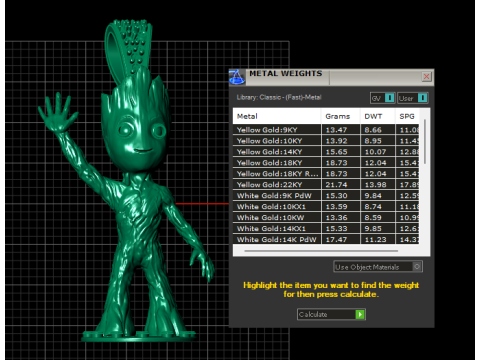Select the White Gold:14KX1 row
The height and width of the screenshot is (360, 480).
(326, 229)
